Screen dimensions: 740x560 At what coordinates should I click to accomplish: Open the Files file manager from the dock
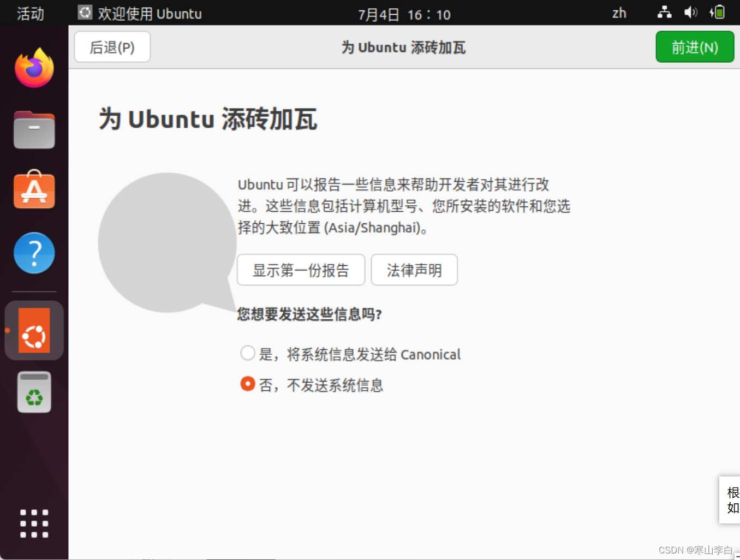click(34, 130)
